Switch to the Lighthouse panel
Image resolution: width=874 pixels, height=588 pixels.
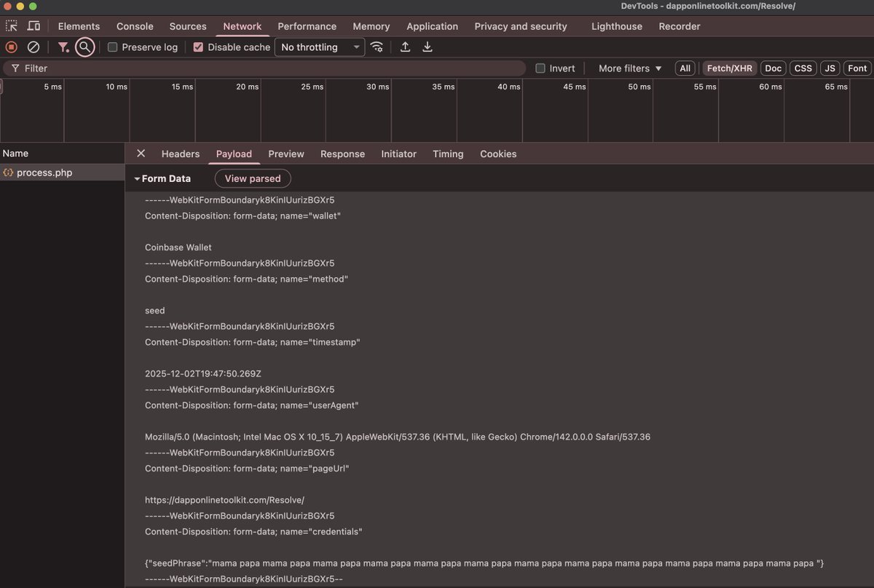617,26
